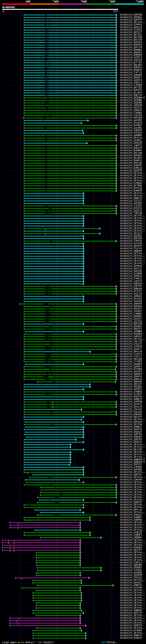Click label UniRef100_Q59MA7

131,567
